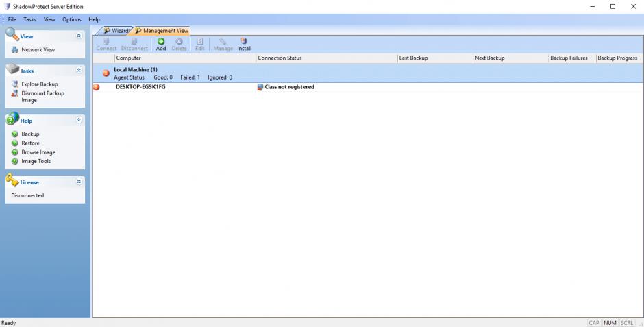Select the DESKTOP-EGSK1FG computer row
644x327 pixels.
coord(368,87)
